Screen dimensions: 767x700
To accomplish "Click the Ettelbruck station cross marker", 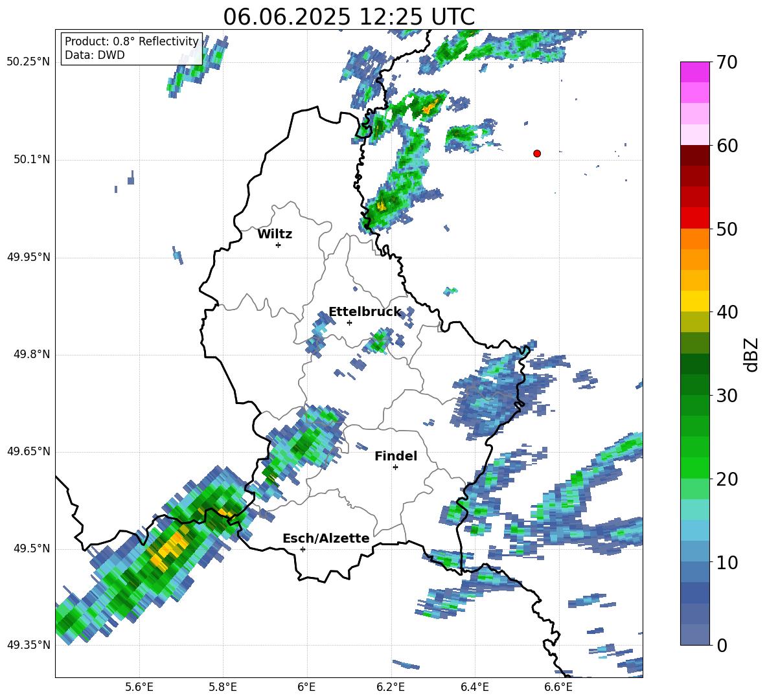I will point(349,322).
